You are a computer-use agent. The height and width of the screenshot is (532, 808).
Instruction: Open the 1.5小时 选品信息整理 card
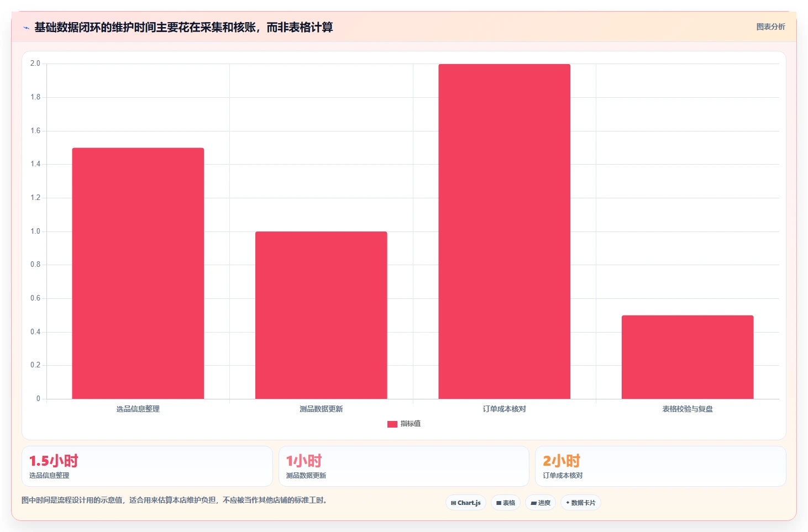pyautogui.click(x=147, y=466)
